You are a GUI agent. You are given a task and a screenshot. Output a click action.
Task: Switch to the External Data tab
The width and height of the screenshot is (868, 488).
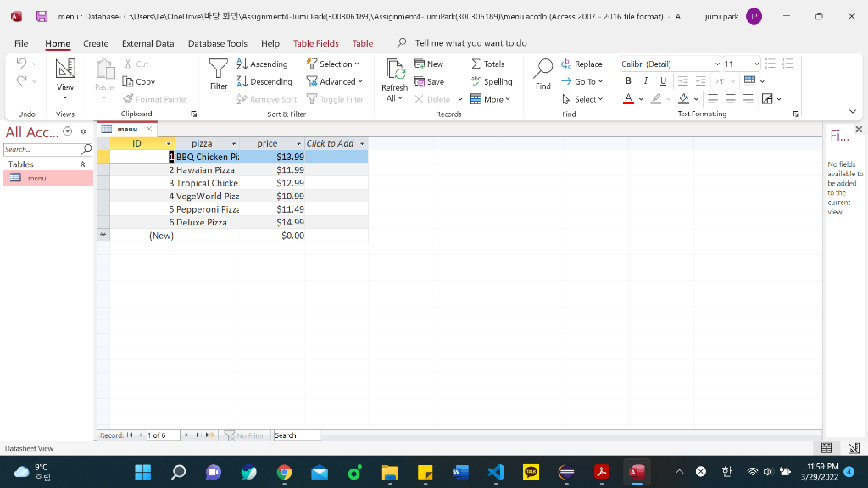(x=147, y=43)
